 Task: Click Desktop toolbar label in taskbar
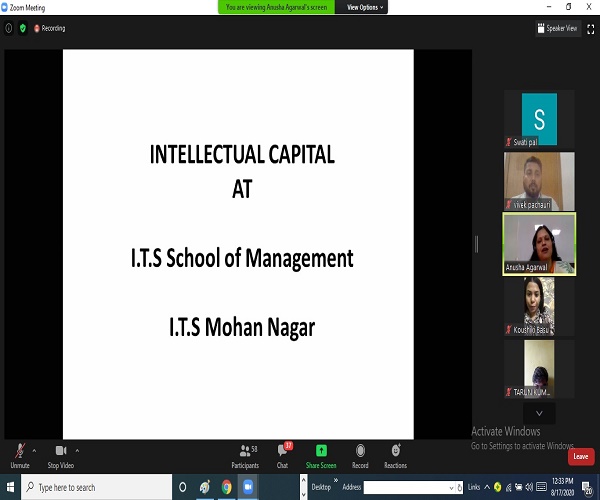point(321,487)
